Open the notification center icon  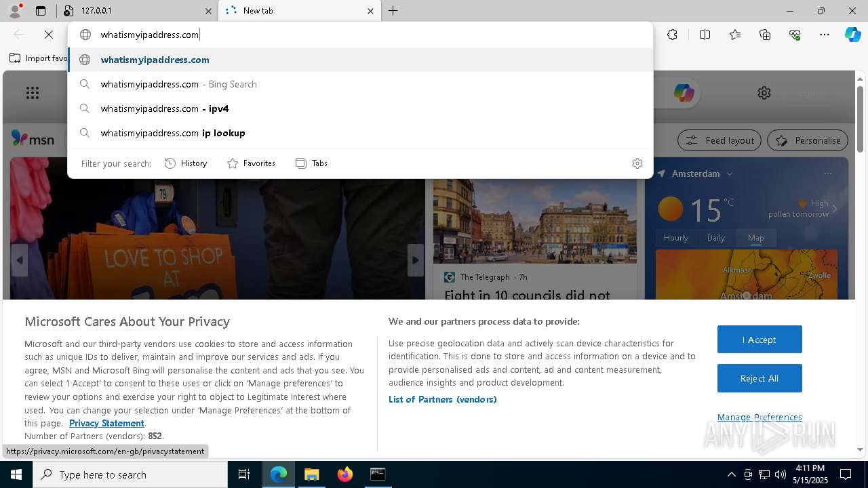click(x=846, y=474)
